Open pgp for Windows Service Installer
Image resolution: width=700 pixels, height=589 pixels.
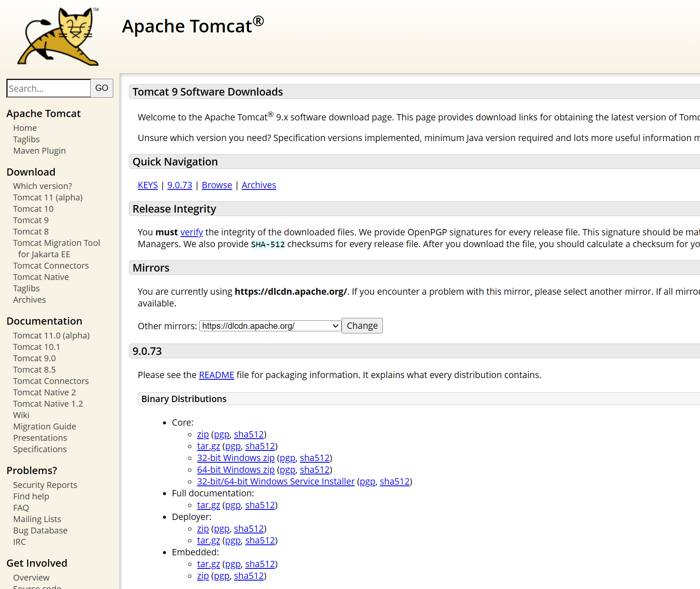pos(368,482)
